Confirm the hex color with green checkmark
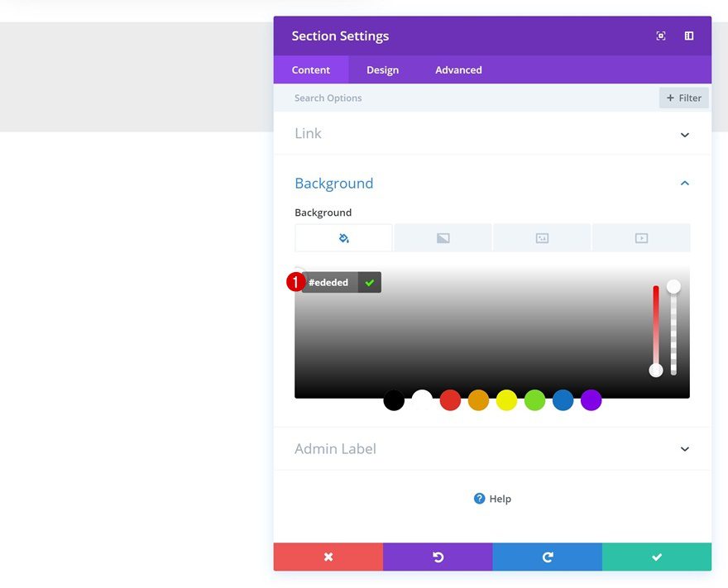This screenshot has width=728, height=588. tap(369, 282)
